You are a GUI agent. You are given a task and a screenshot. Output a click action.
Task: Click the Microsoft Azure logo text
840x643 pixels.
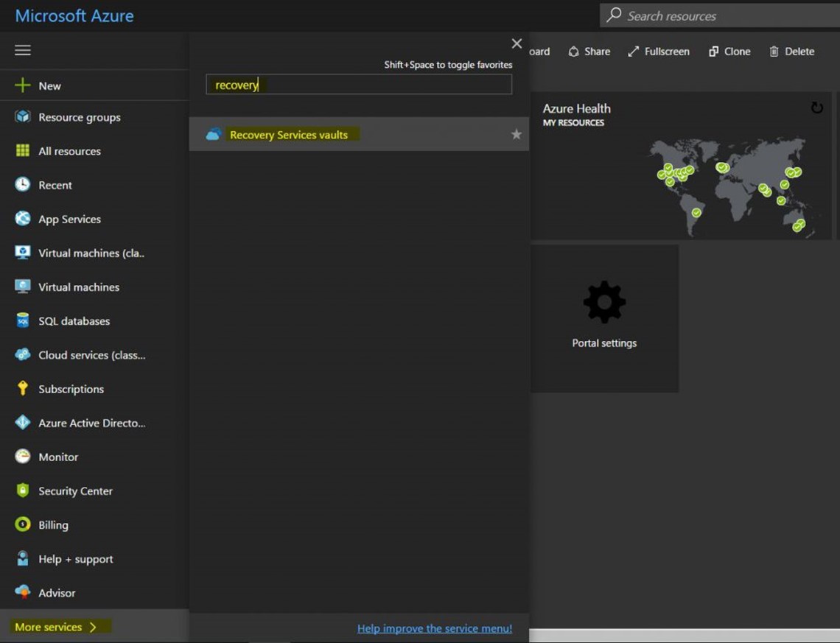[74, 15]
